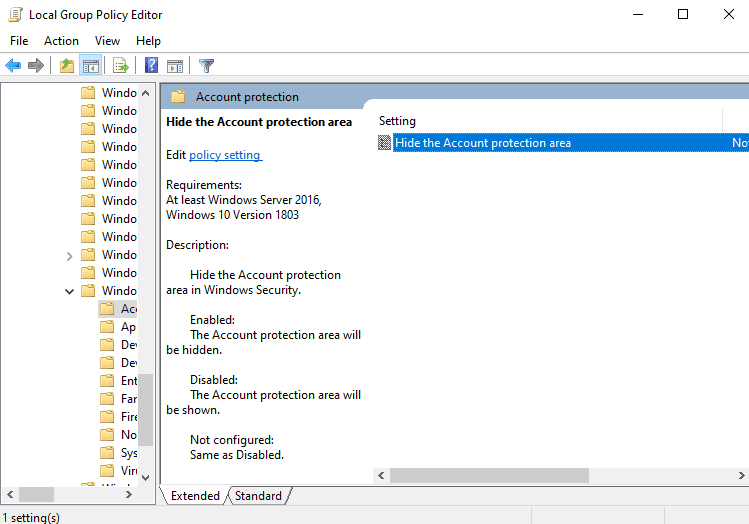Open the Help menu
This screenshot has width=749, height=524.
148,41
